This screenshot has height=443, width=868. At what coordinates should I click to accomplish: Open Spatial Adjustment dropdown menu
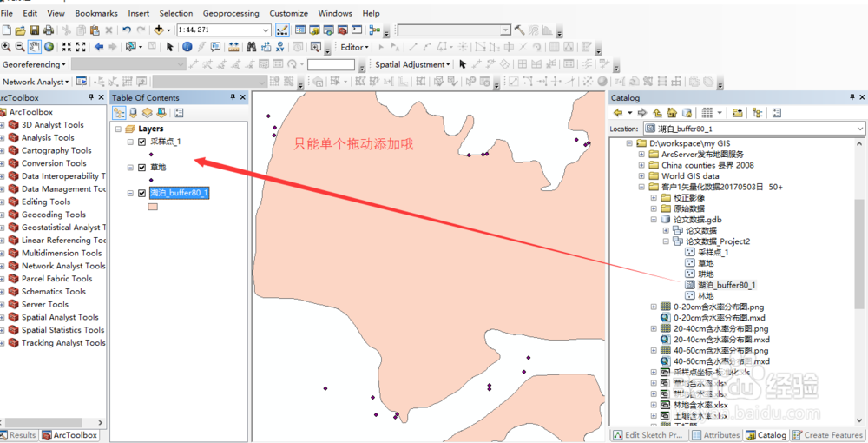(x=412, y=65)
